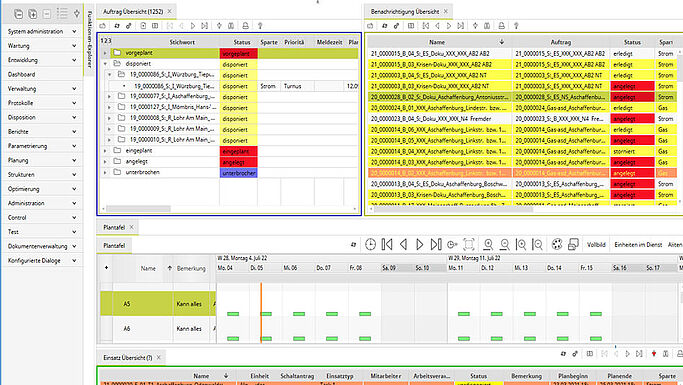Screen dimensions: 683x385
Task: Close the Plantafel tab
Action: [x=131, y=227]
